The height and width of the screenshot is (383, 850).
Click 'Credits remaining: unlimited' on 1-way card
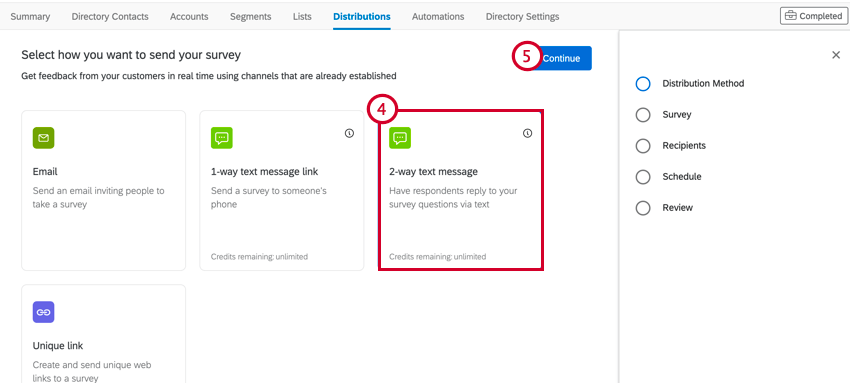259,257
